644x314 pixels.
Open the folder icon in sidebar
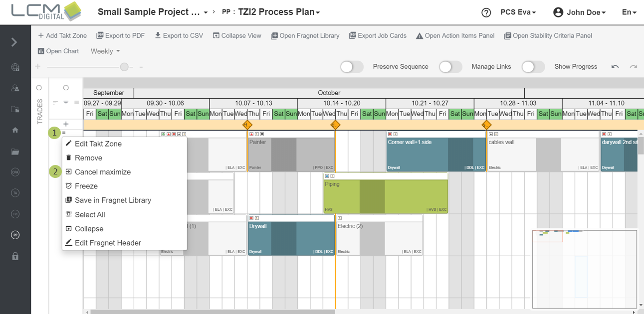pyautogui.click(x=15, y=152)
